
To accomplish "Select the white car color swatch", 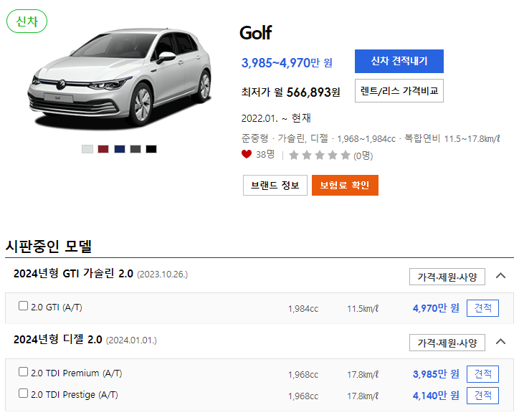I will (x=87, y=149).
